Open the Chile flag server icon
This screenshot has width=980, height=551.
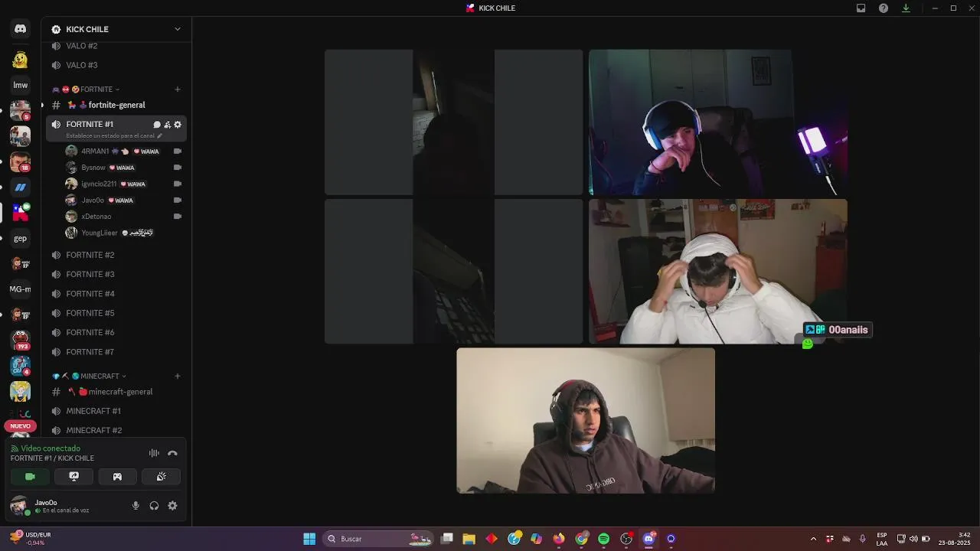point(21,213)
